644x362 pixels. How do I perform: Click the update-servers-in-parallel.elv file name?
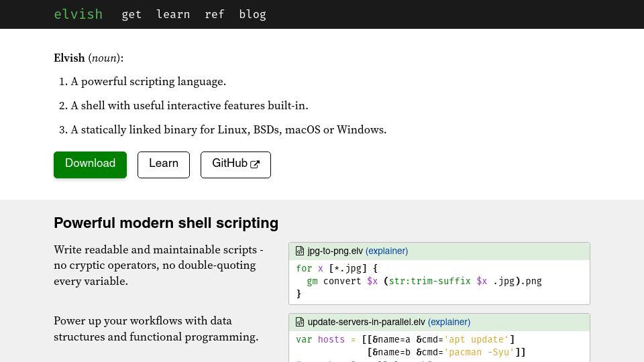[x=366, y=322]
